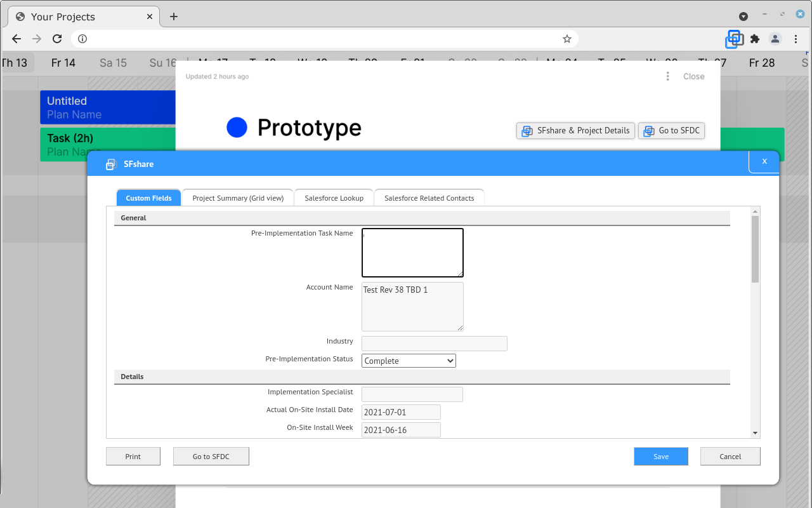
Task: Click the Fr 14 date header
Action: [63, 62]
